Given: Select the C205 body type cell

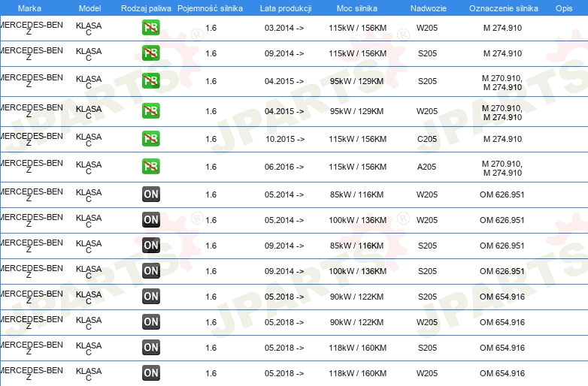Looking at the screenshot, I should 427,139.
